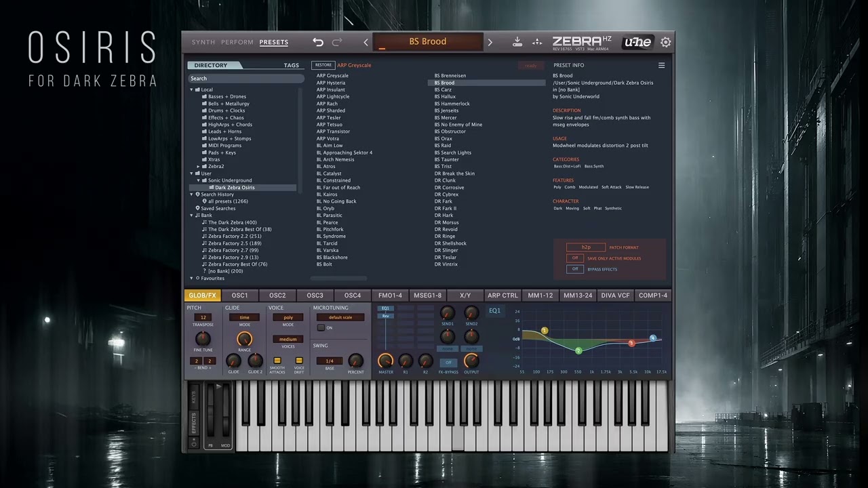Collapse the Local folder tree

(191, 89)
